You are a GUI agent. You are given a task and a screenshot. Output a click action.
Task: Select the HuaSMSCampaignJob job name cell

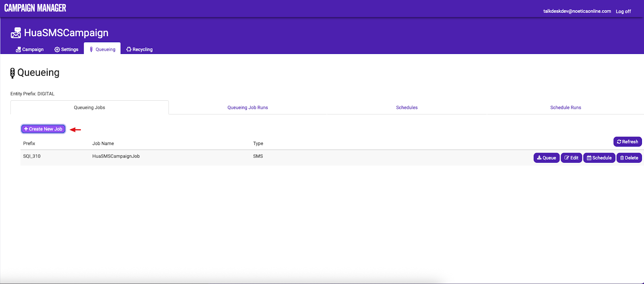[x=116, y=156]
